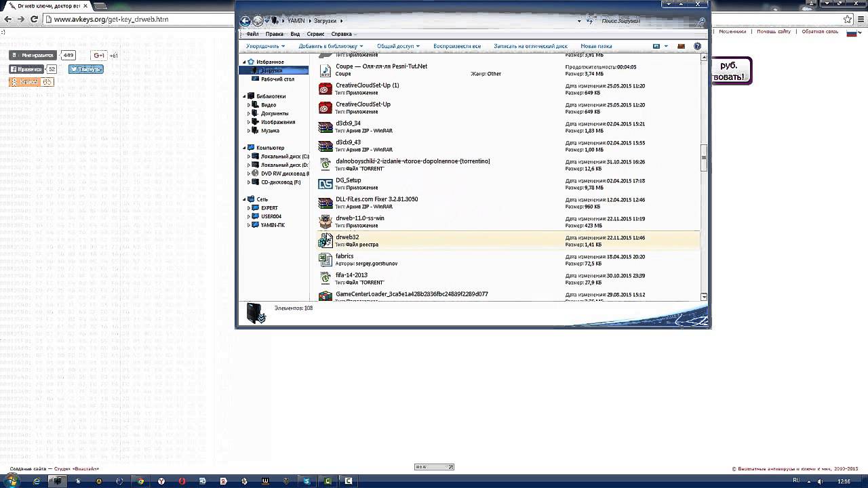Select the DG_Setup application icon

coord(325,184)
